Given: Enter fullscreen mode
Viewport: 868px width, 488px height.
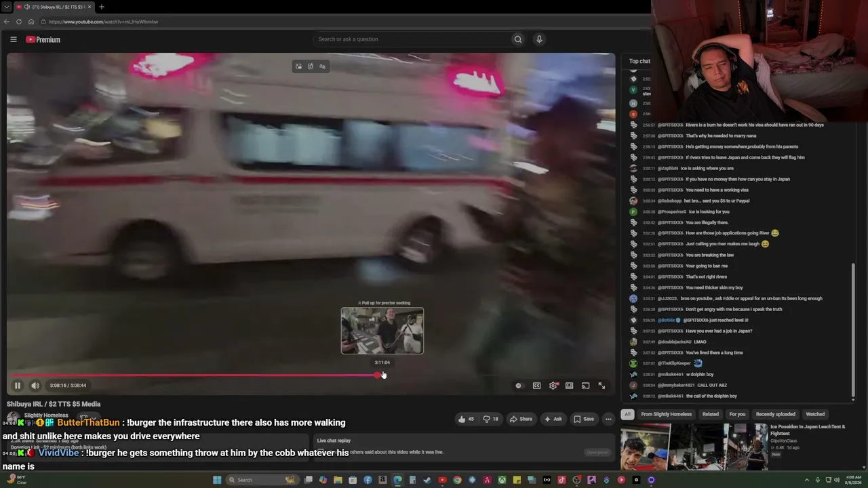Looking at the screenshot, I should 601,386.
